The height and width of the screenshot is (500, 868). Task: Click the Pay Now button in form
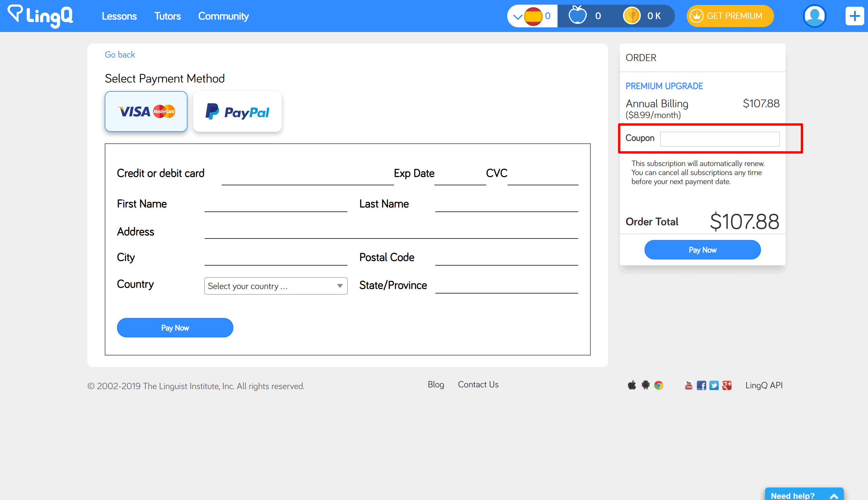click(x=175, y=328)
